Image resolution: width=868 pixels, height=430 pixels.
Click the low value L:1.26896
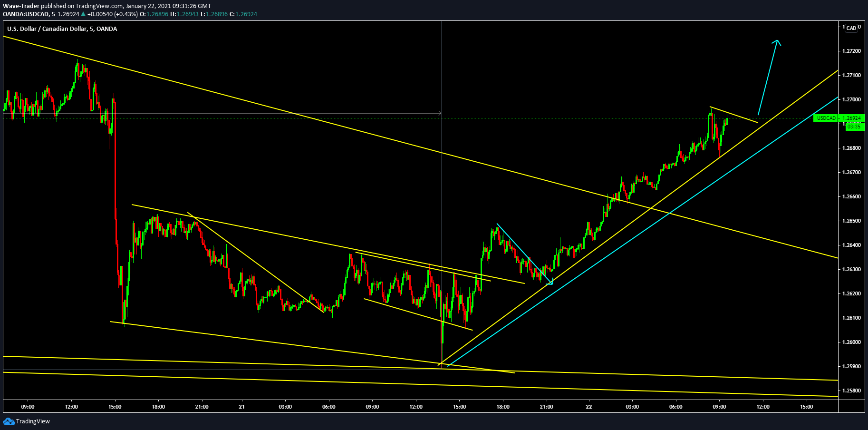[214, 14]
